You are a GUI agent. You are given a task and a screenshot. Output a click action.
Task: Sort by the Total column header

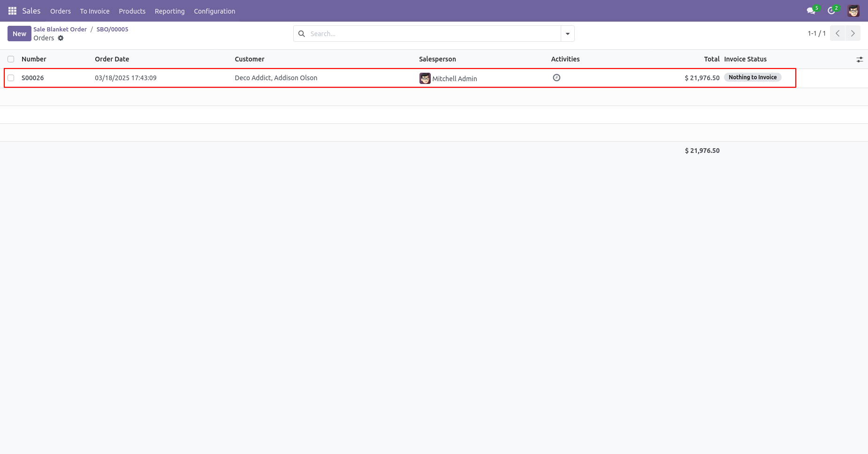pyautogui.click(x=712, y=59)
